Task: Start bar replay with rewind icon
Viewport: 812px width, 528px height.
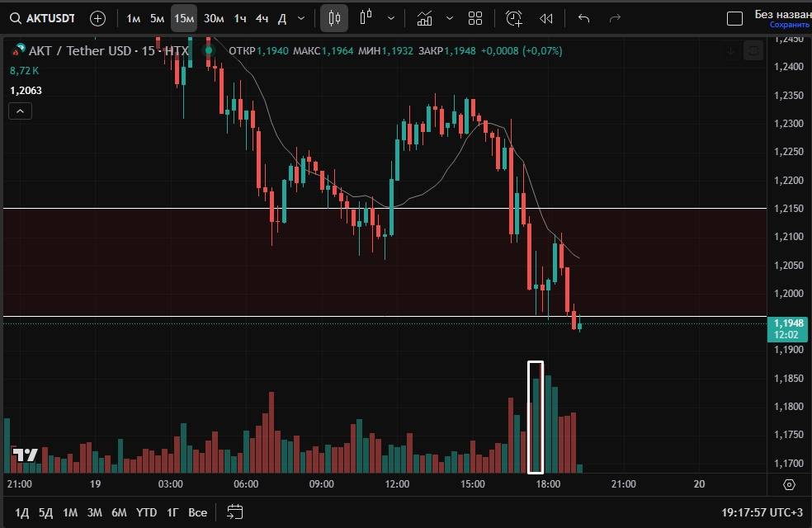Action: tap(545, 18)
